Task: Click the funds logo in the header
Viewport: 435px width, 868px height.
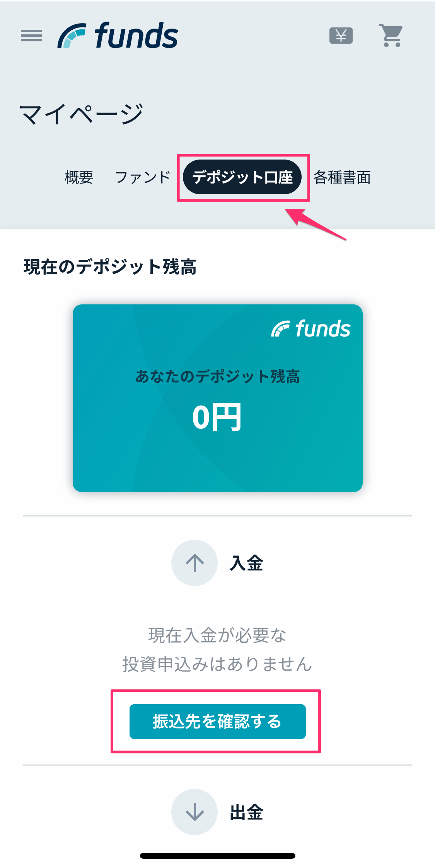Action: [118, 36]
